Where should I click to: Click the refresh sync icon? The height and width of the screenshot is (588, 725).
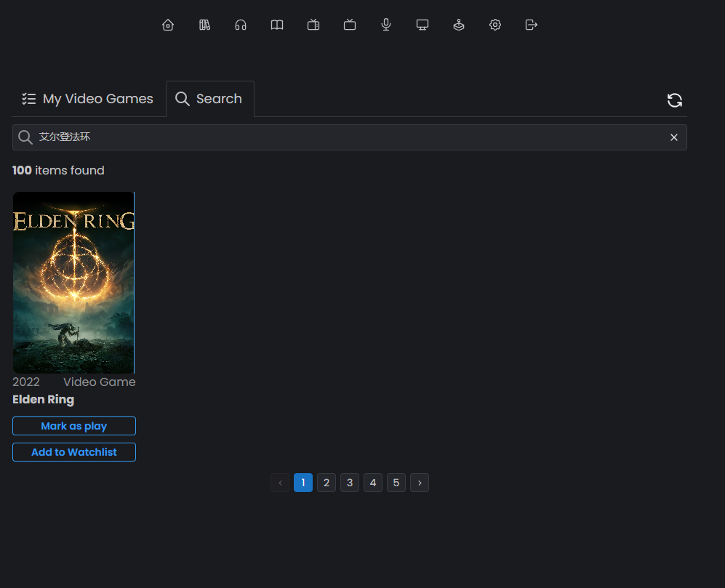pyautogui.click(x=675, y=100)
